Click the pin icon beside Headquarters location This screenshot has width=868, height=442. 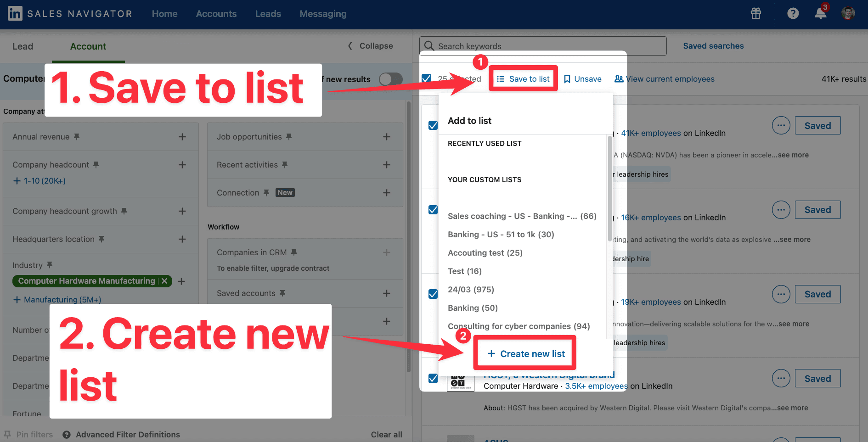coord(101,239)
